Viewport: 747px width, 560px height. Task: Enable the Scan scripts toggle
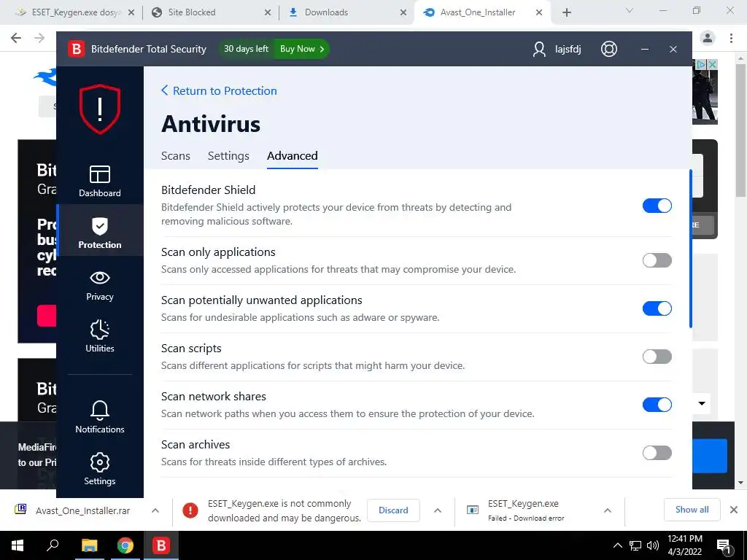coord(657,357)
